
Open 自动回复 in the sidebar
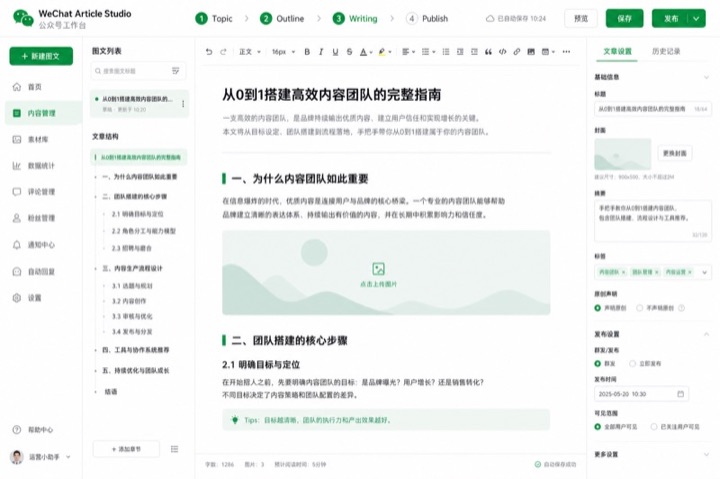point(34,271)
